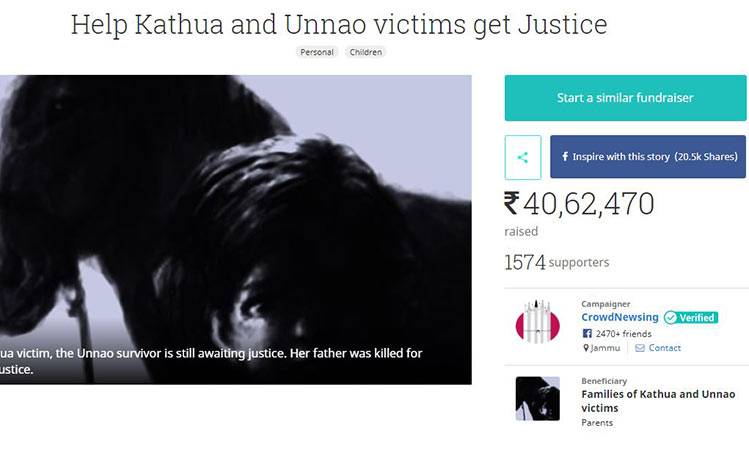Click the Verified checkmark icon
749x450 pixels.
[x=670, y=318]
